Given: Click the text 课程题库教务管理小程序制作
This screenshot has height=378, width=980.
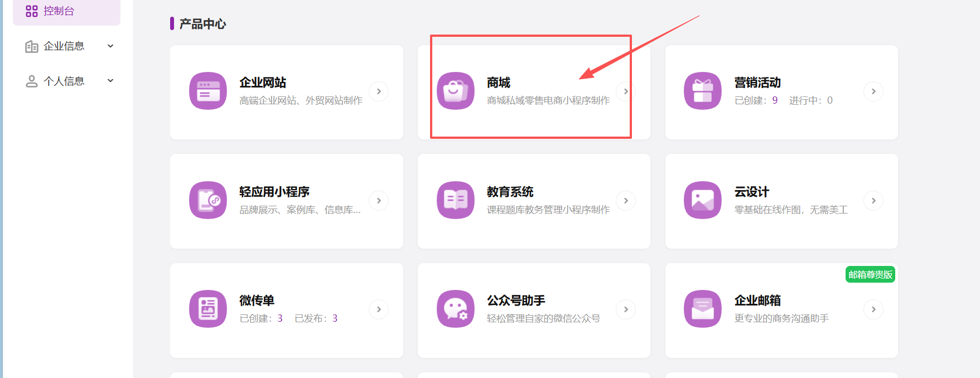Looking at the screenshot, I should (548, 210).
